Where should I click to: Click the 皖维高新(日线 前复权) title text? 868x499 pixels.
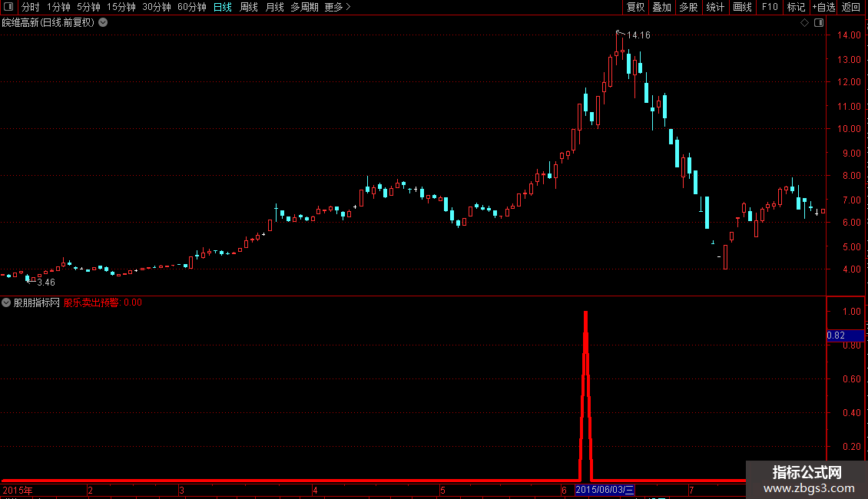coord(48,23)
